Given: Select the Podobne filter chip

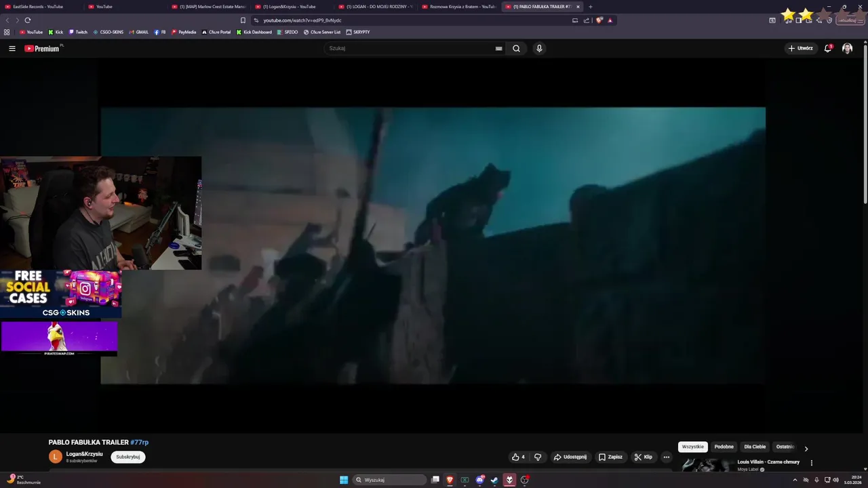Looking at the screenshot, I should tap(724, 447).
